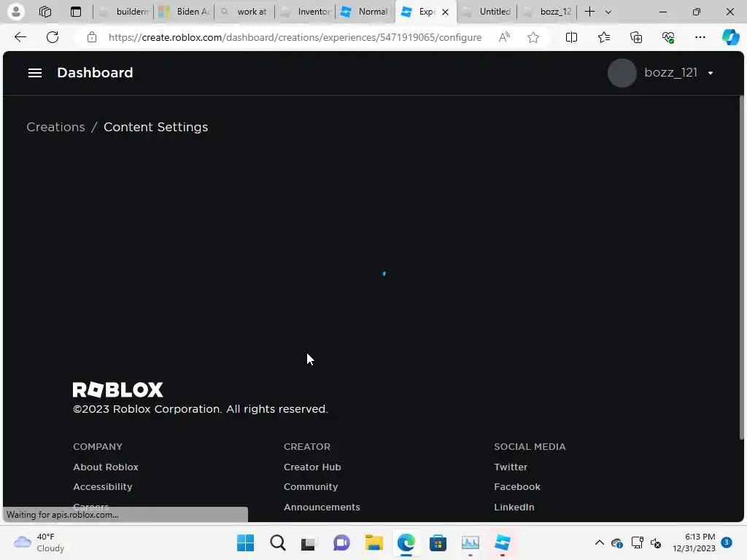
Task: Click the bozz_121 avatar
Action: (x=622, y=73)
